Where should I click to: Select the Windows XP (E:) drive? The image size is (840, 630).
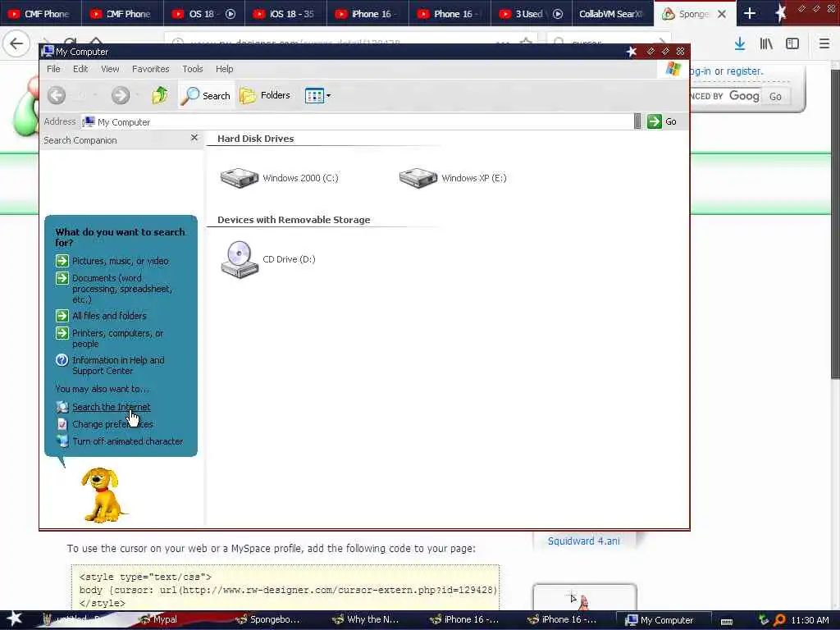(453, 178)
